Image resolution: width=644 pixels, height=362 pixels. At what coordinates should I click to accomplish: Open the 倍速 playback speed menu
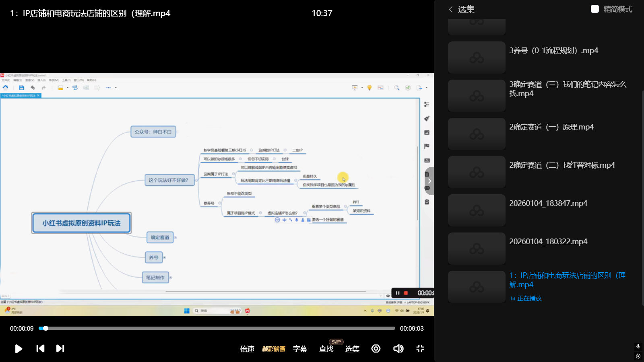tap(247, 349)
